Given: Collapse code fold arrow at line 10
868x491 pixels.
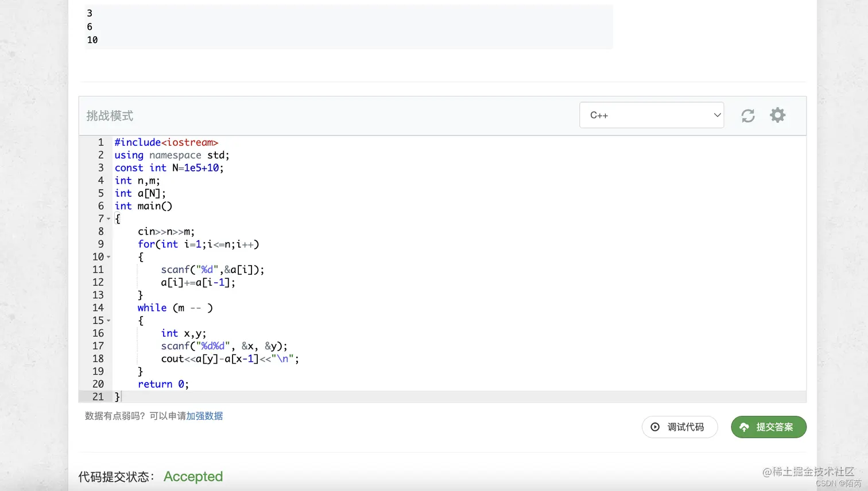Looking at the screenshot, I should [108, 257].
